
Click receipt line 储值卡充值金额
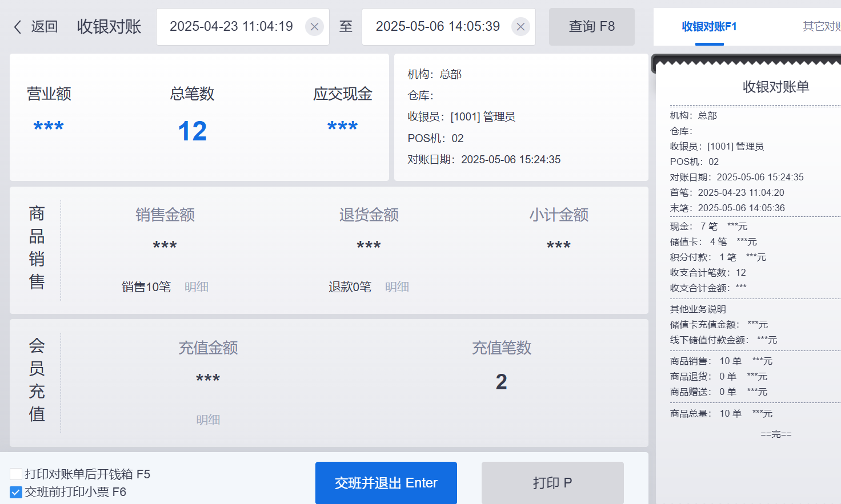coord(719,324)
